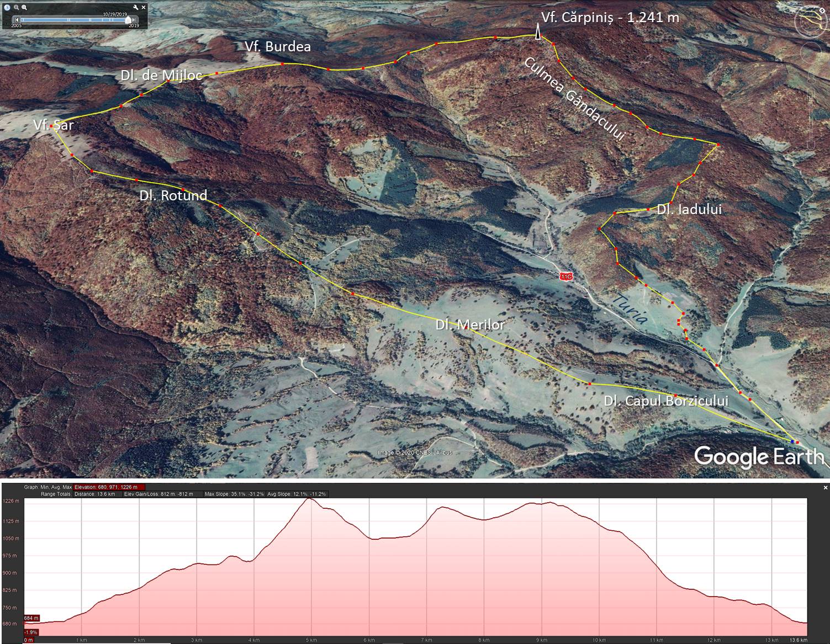
Task: Click the elevation profile peak near 5 km
Action: (309, 499)
